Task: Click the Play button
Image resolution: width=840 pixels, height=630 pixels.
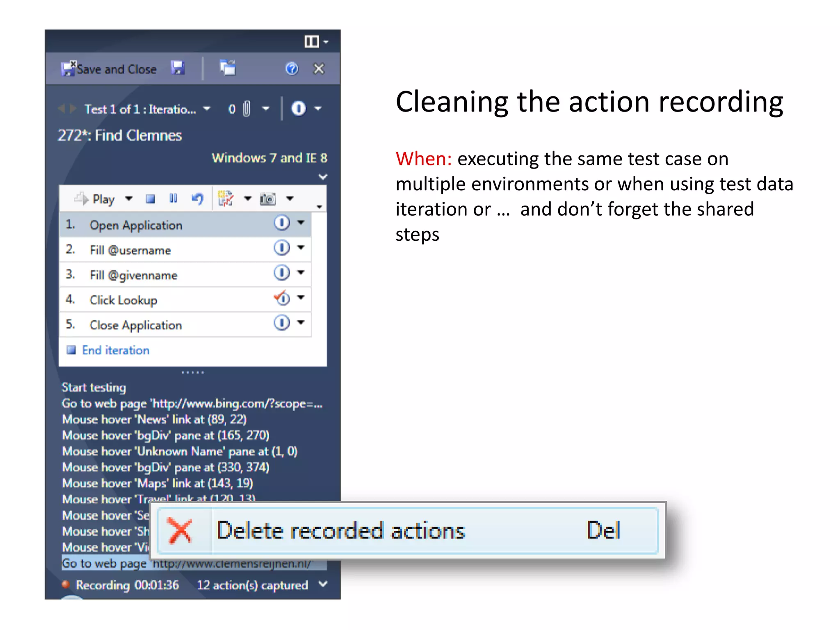Action: pos(94,199)
